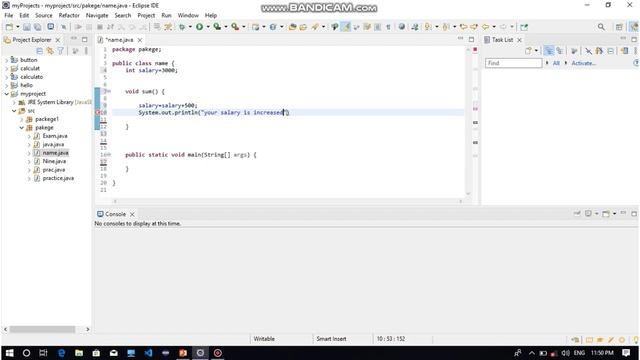Toggle Link with Editor in Project Explorer

[50, 51]
